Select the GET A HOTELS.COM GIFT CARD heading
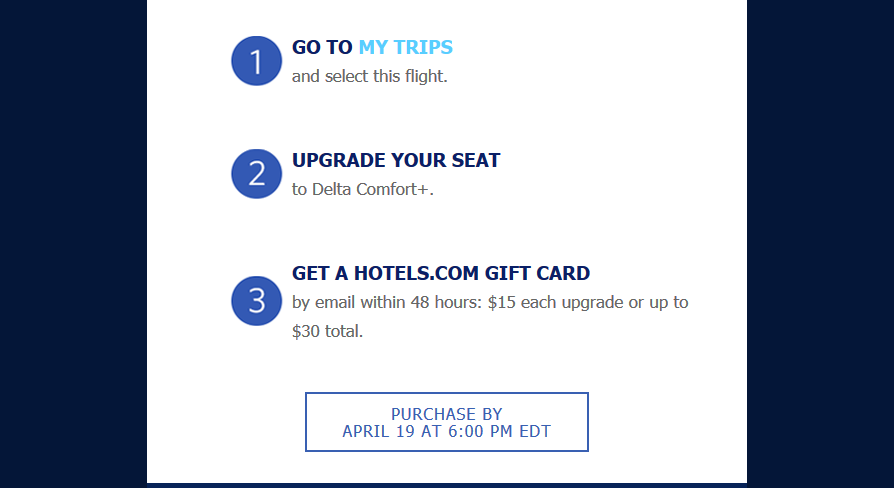Viewport: 894px width, 488px height. pyautogui.click(x=441, y=273)
